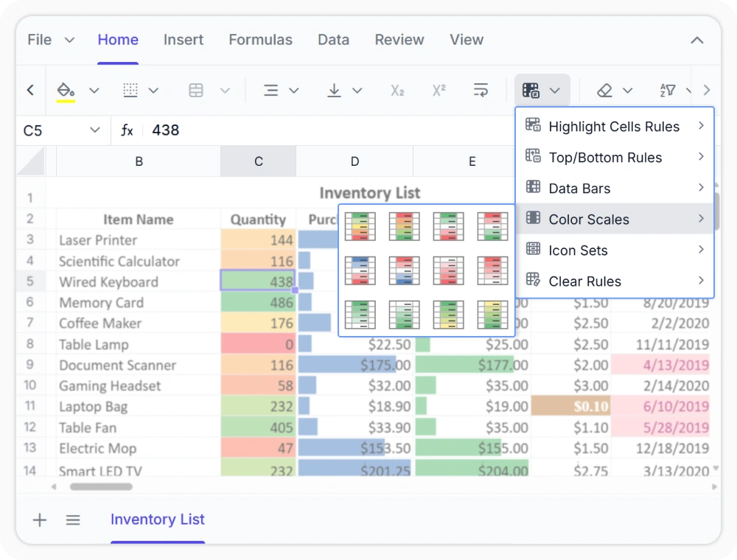This screenshot has width=737, height=560.
Task: Click the sort and filter icon
Action: pyautogui.click(x=668, y=90)
